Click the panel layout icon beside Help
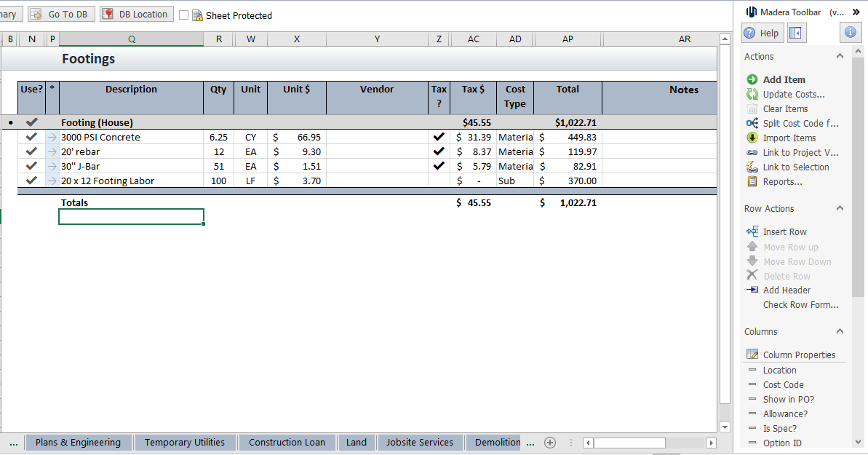The image size is (868, 455). [x=795, y=33]
